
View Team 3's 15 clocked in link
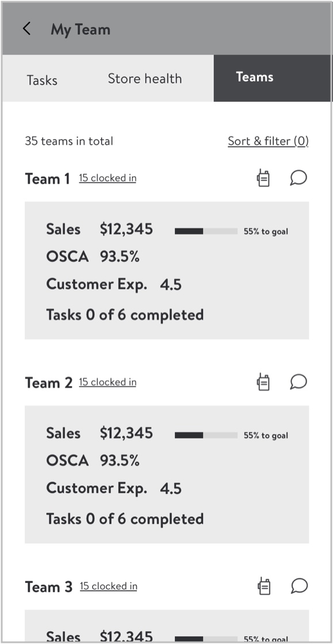coord(108,586)
